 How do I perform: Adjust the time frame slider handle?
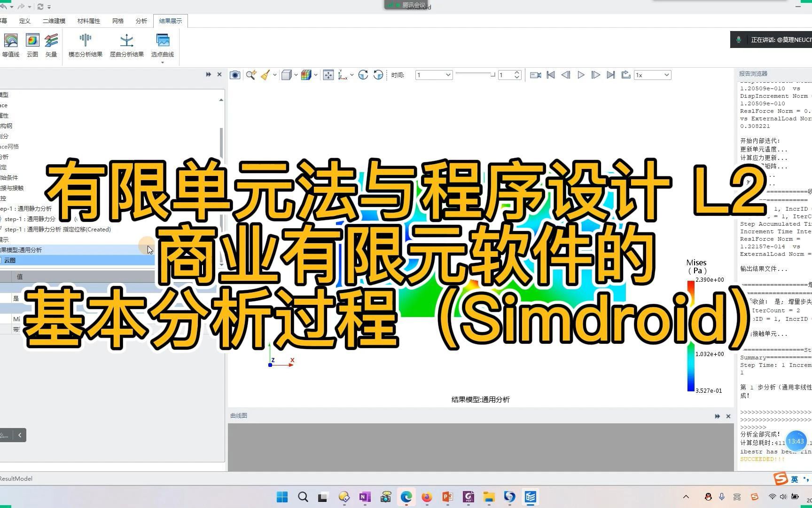[492, 75]
